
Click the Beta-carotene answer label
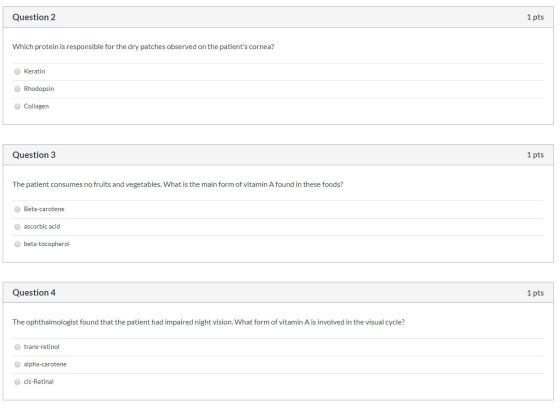pos(44,209)
